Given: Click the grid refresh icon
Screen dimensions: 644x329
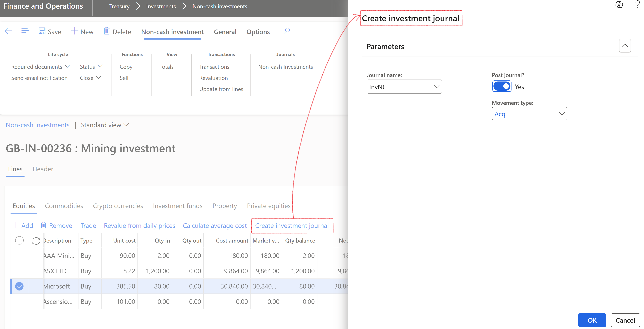Looking at the screenshot, I should pyautogui.click(x=36, y=241).
